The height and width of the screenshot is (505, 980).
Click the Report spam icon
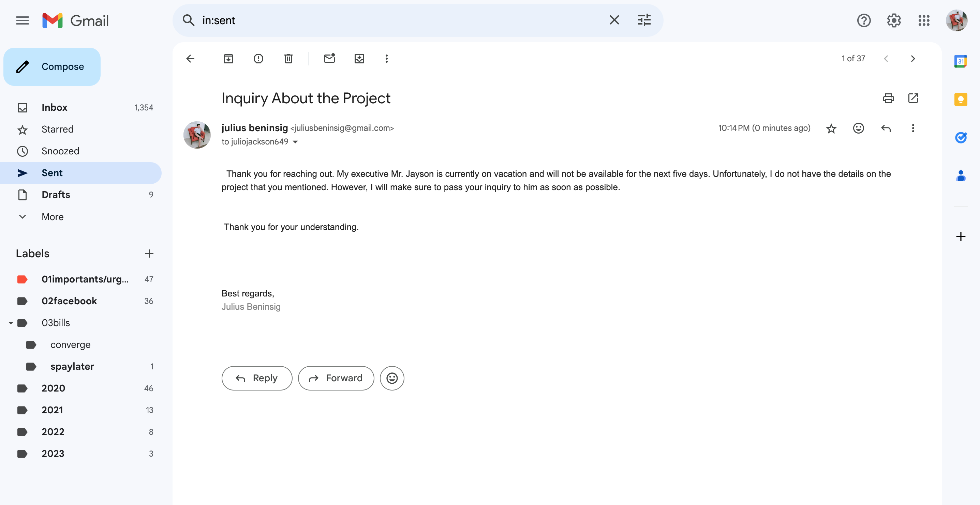coord(258,59)
